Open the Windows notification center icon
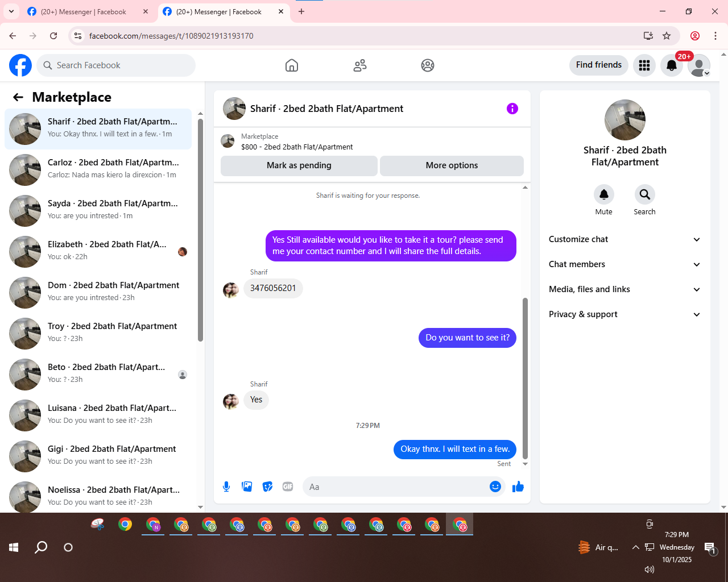Screen dimensions: 728x582 pyautogui.click(x=710, y=548)
